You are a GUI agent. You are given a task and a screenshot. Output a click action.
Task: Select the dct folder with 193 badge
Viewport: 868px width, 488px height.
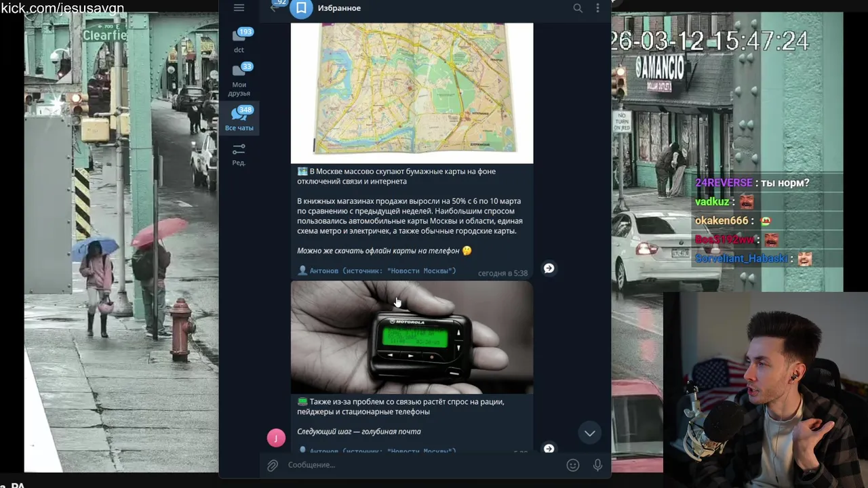pyautogui.click(x=239, y=40)
